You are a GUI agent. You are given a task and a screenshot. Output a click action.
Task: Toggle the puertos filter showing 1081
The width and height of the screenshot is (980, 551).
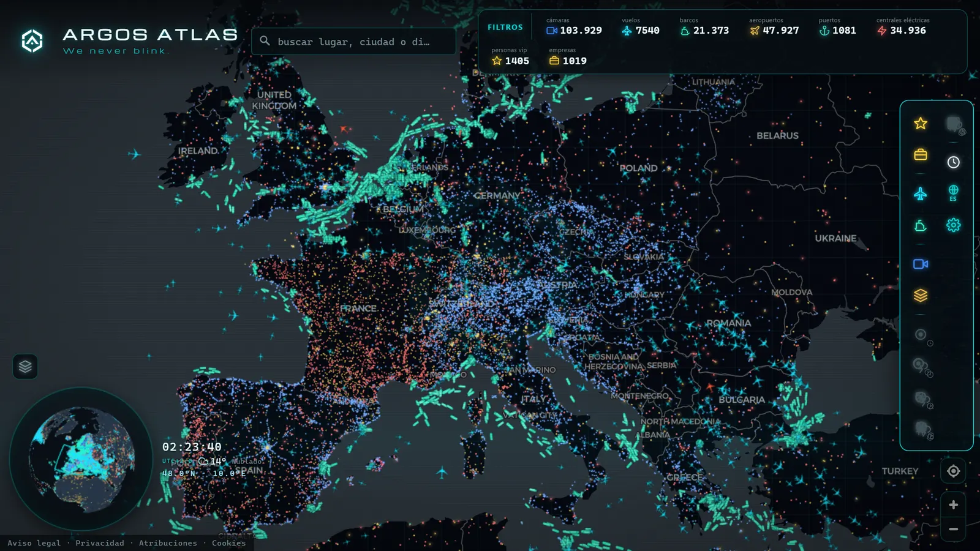click(x=837, y=26)
